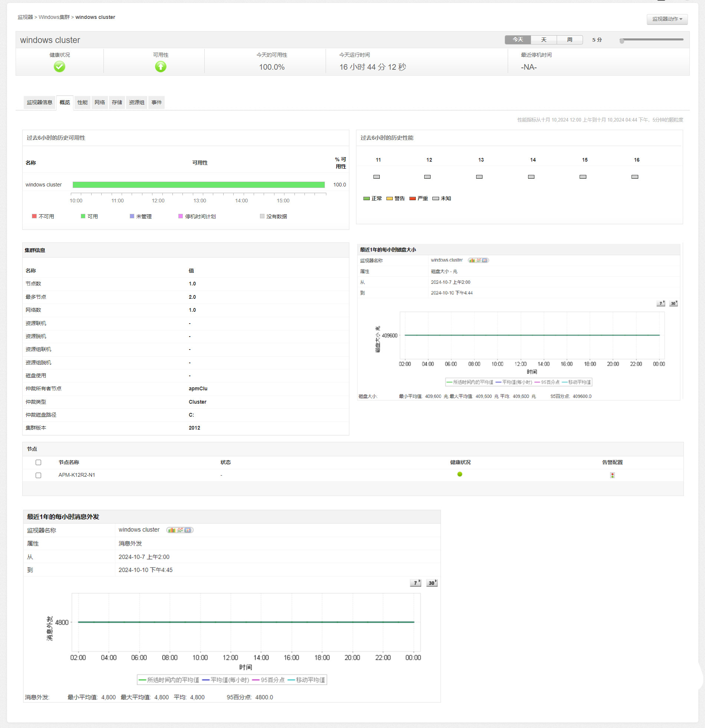The width and height of the screenshot is (705, 728).
Task: Click the 告警配置 column header
Action: pyautogui.click(x=612, y=463)
